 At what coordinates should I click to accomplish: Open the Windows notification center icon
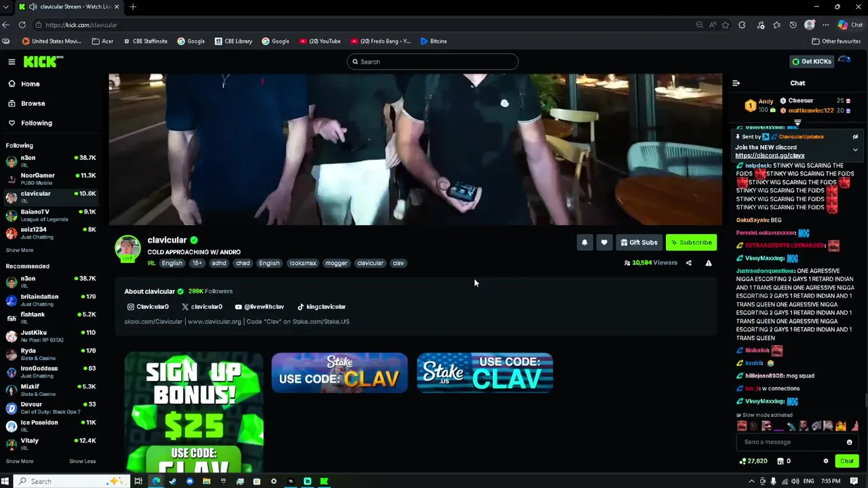tap(854, 481)
